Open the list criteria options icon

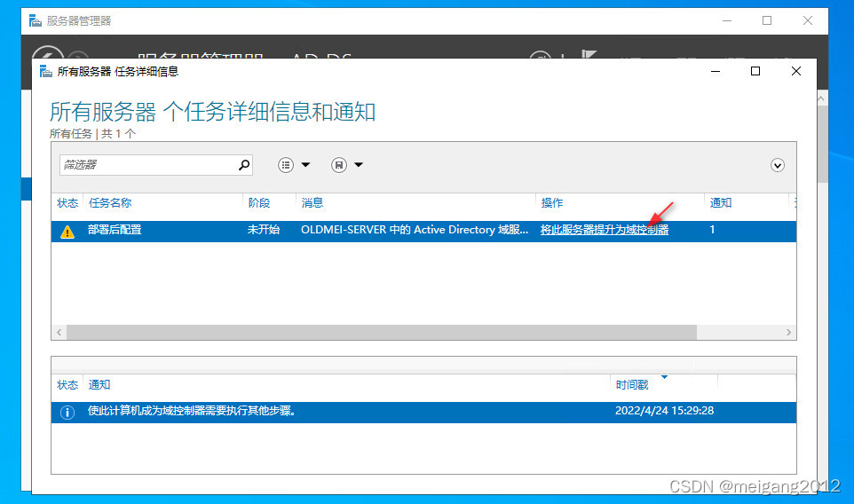pos(286,165)
